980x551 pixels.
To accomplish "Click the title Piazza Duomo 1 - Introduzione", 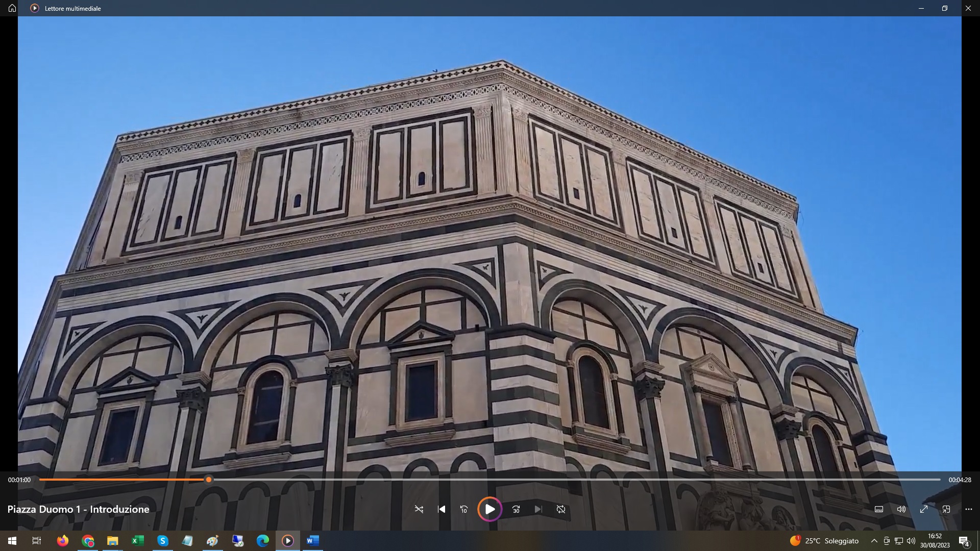I will click(x=79, y=509).
